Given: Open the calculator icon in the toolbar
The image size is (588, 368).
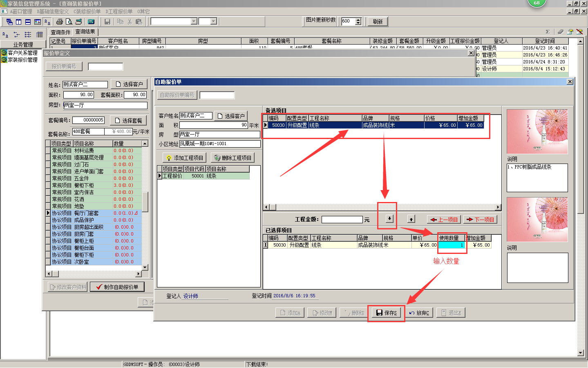Looking at the screenshot, I should click(x=91, y=22).
